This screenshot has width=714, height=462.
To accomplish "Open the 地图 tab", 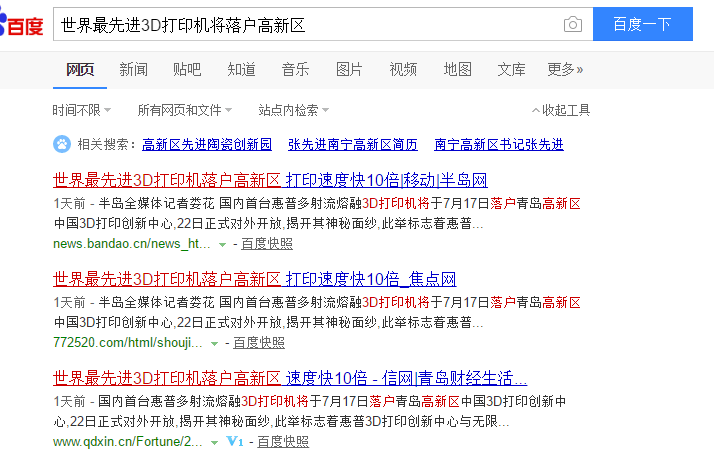I will tap(457, 70).
